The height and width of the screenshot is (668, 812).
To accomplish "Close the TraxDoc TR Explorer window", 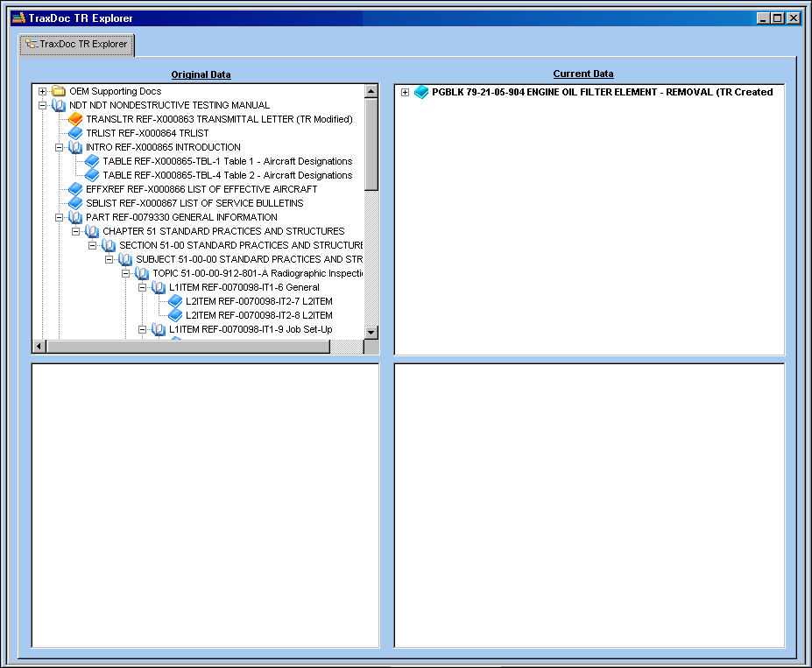I will click(x=794, y=18).
